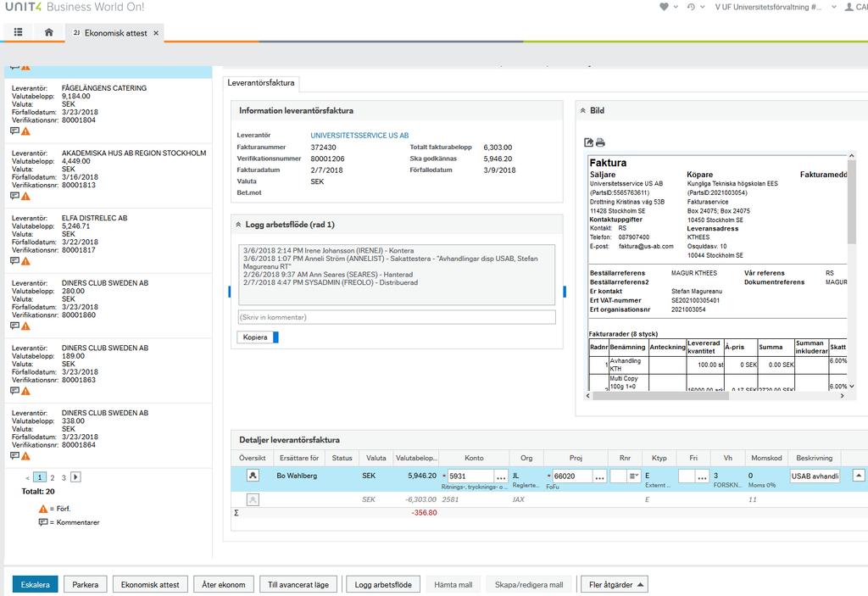Click warning icon for AKADEMISKA HUS invoice
Screen dimensions: 868x596
point(25,196)
